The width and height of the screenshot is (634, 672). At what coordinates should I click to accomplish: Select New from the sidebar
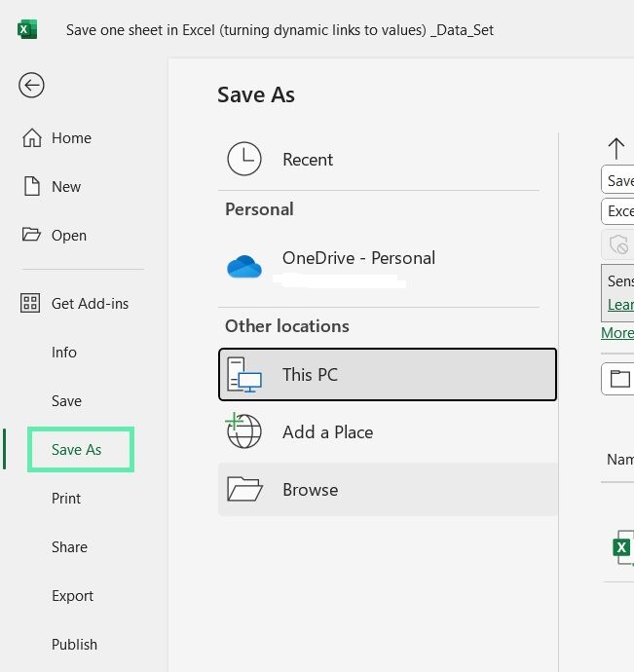click(65, 186)
